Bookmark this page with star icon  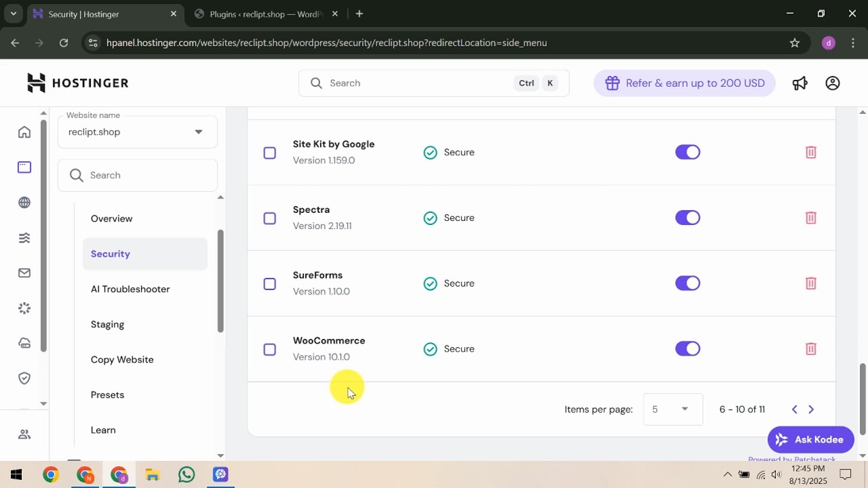(795, 43)
